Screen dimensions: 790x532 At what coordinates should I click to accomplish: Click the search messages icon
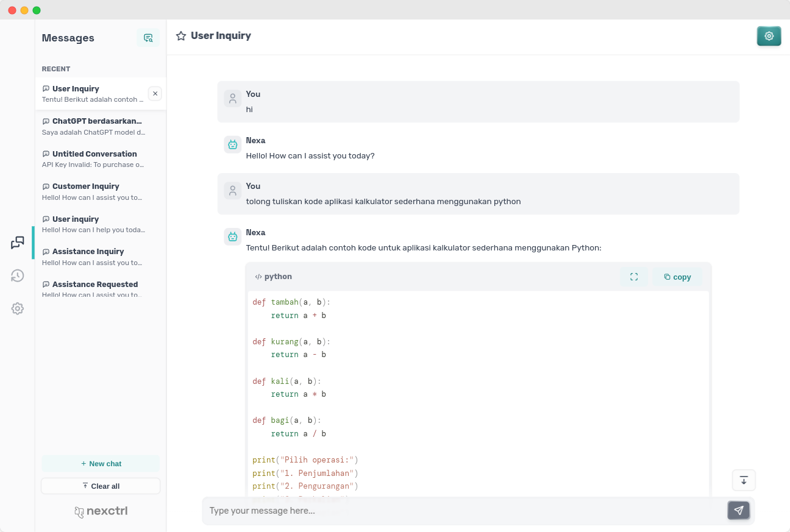point(148,38)
